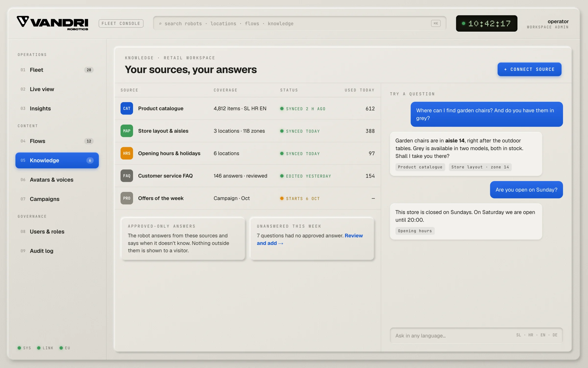Focus the top search robots field

tap(299, 24)
